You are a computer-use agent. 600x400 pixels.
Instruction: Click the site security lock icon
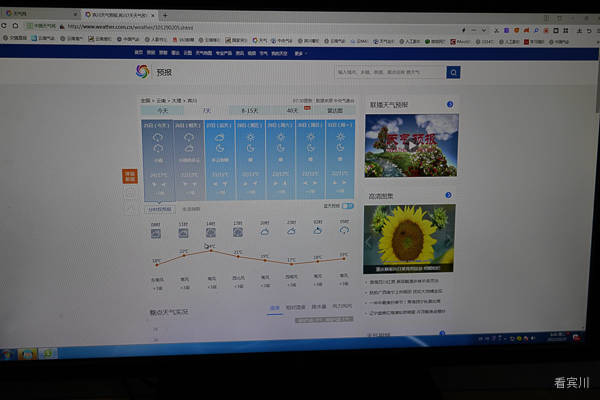click(x=62, y=26)
